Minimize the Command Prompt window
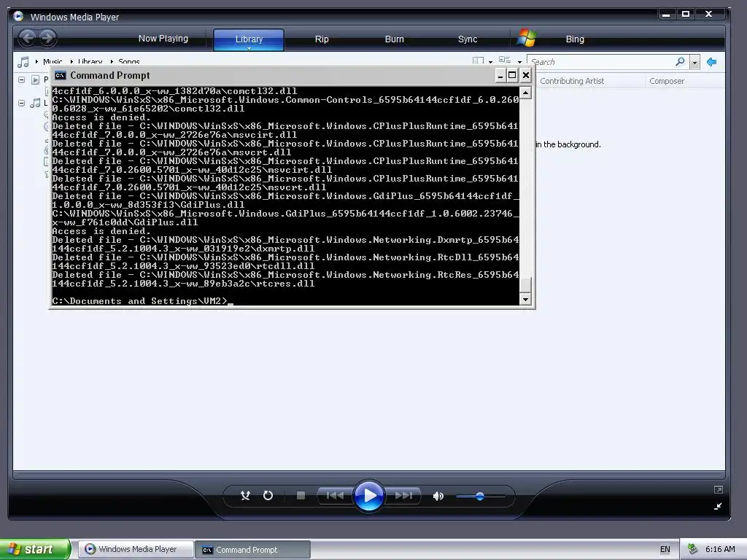 (500, 75)
